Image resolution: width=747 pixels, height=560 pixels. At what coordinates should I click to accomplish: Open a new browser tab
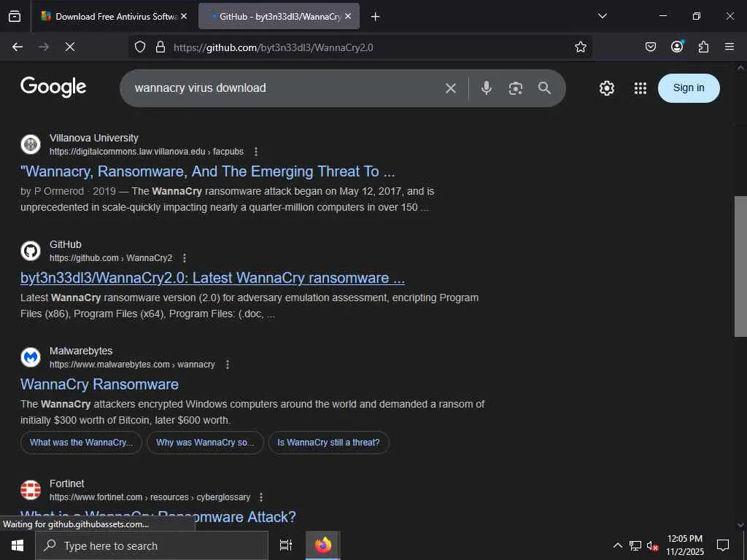[376, 17]
